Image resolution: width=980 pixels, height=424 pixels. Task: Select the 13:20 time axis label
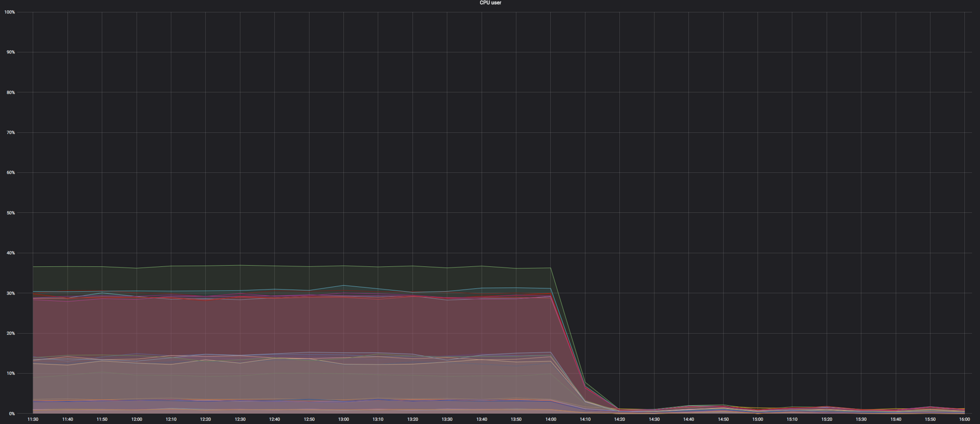(x=413, y=420)
